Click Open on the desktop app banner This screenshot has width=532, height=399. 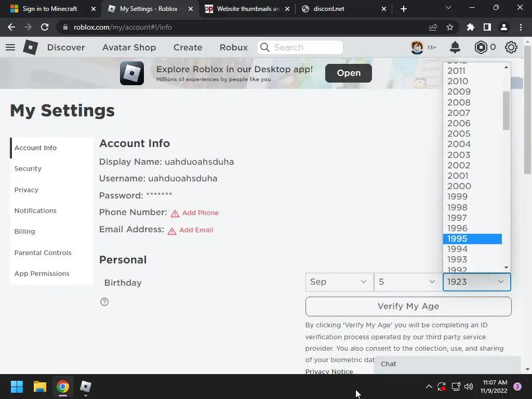pyautogui.click(x=349, y=73)
